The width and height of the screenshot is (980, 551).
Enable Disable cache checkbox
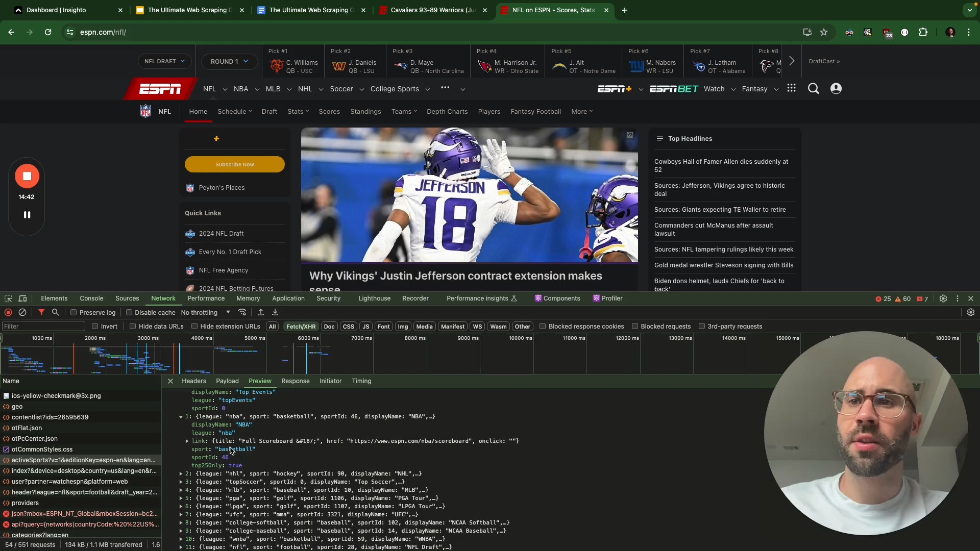coord(129,312)
